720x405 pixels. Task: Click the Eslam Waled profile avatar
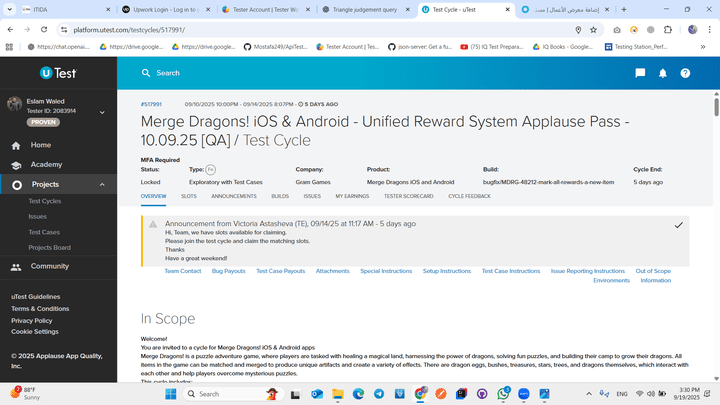(14, 104)
